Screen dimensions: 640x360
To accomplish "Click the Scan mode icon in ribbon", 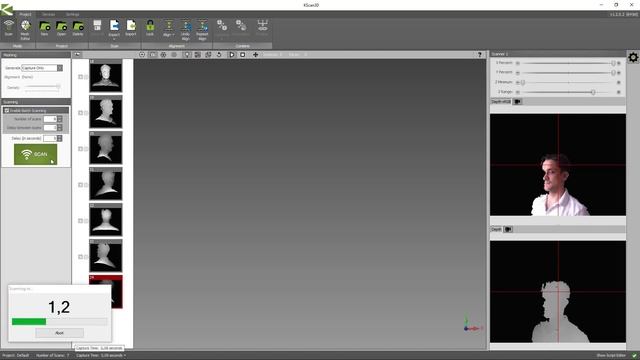I will [9, 28].
